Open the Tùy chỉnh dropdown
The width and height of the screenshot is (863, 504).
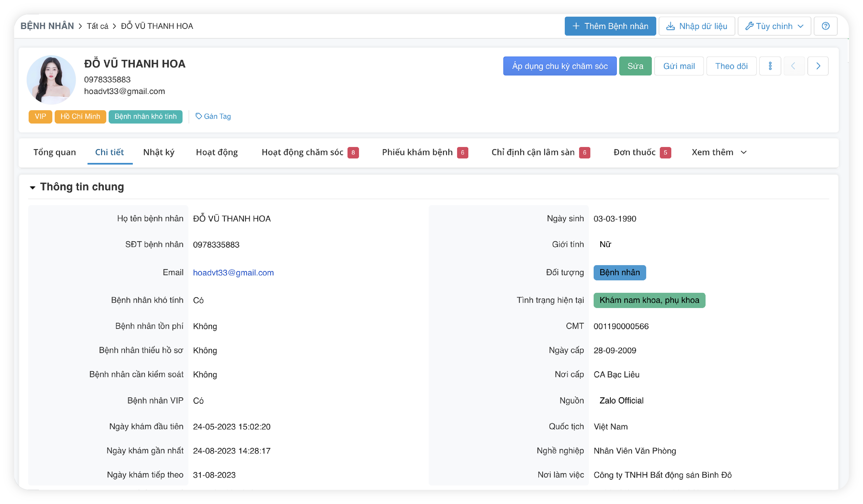pos(774,26)
